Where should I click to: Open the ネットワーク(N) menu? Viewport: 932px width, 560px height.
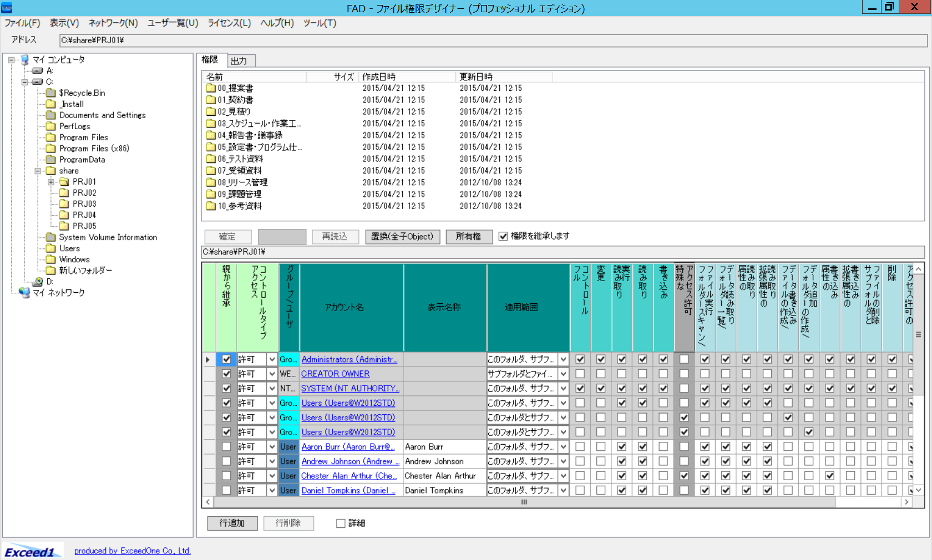click(x=113, y=23)
